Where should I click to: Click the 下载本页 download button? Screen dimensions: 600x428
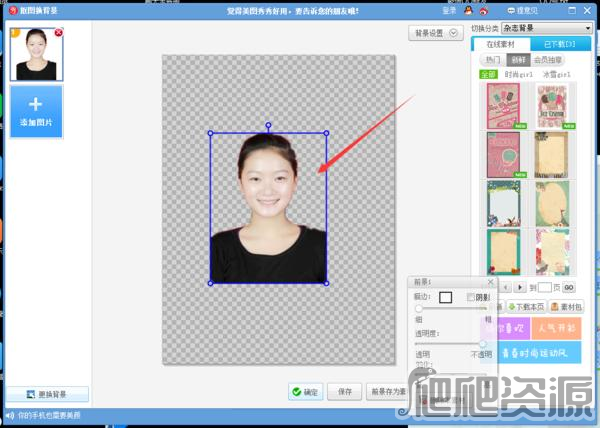coord(527,307)
